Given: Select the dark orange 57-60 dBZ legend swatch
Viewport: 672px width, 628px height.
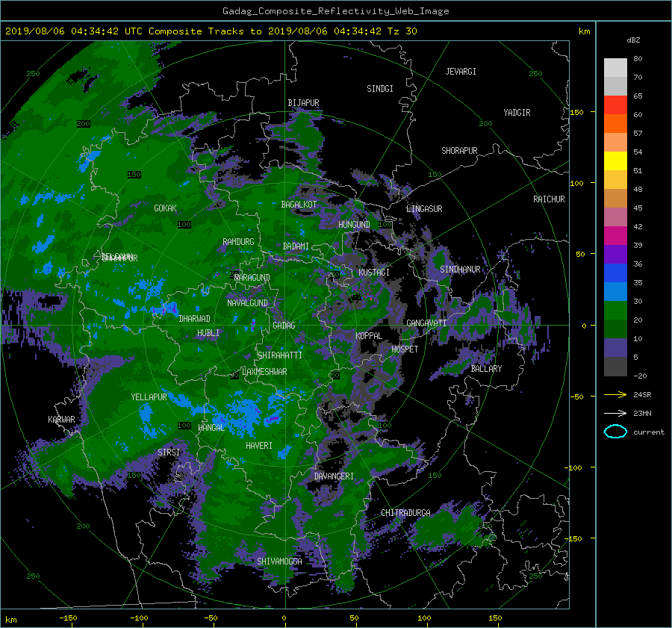Looking at the screenshot, I should point(615,123).
